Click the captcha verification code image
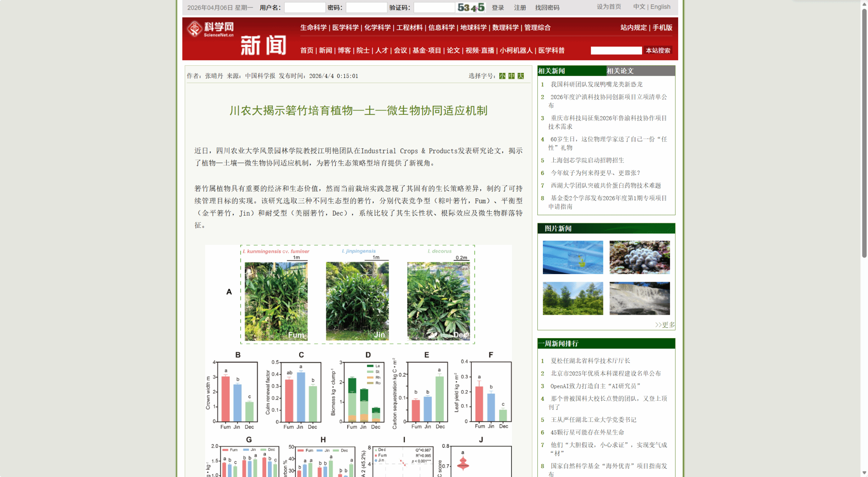868x477 pixels. pyautogui.click(x=471, y=8)
